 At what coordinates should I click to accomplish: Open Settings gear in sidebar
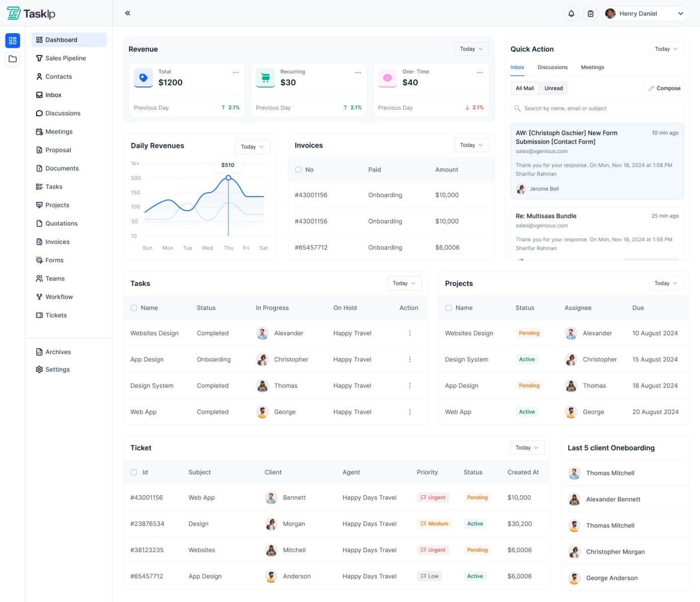coord(39,369)
